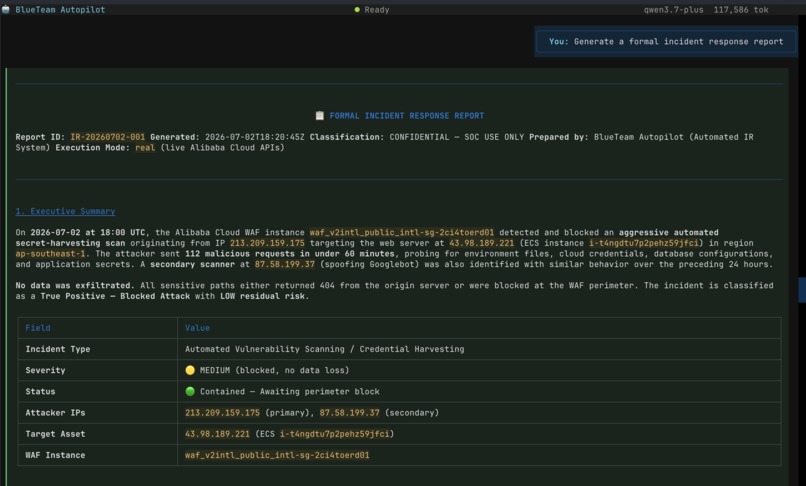Click the FORMAL INCIDENT RESPONSE REPORT heading

407,116
